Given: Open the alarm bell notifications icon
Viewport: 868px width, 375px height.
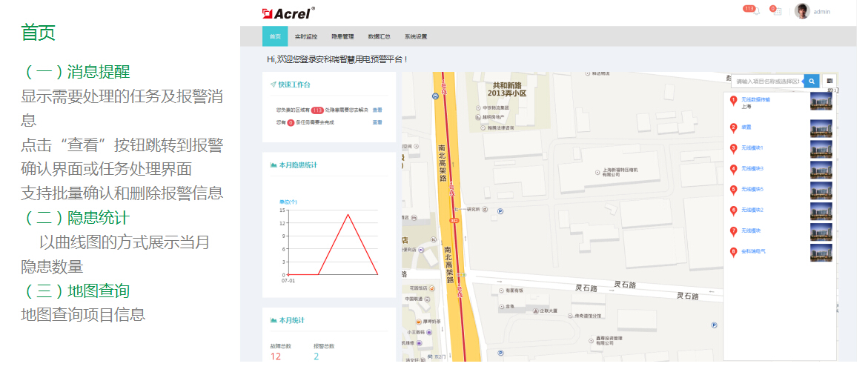Looking at the screenshot, I should [755, 12].
